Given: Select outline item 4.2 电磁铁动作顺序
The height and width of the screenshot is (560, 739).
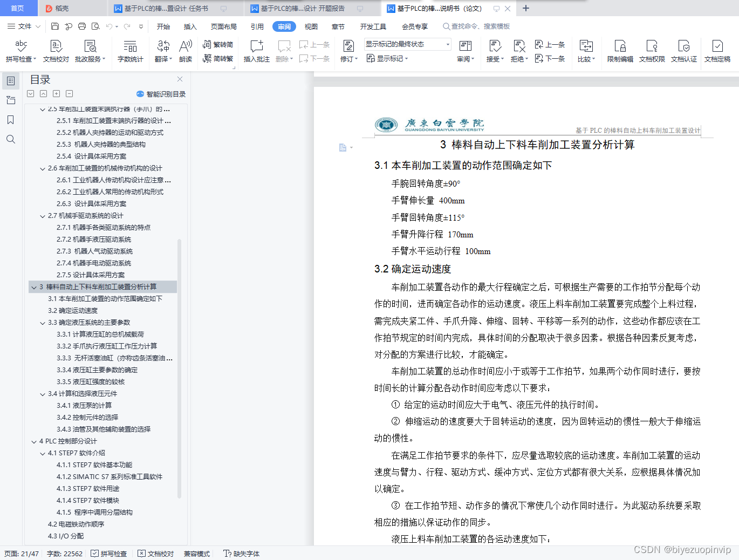Looking at the screenshot, I should point(76,524).
